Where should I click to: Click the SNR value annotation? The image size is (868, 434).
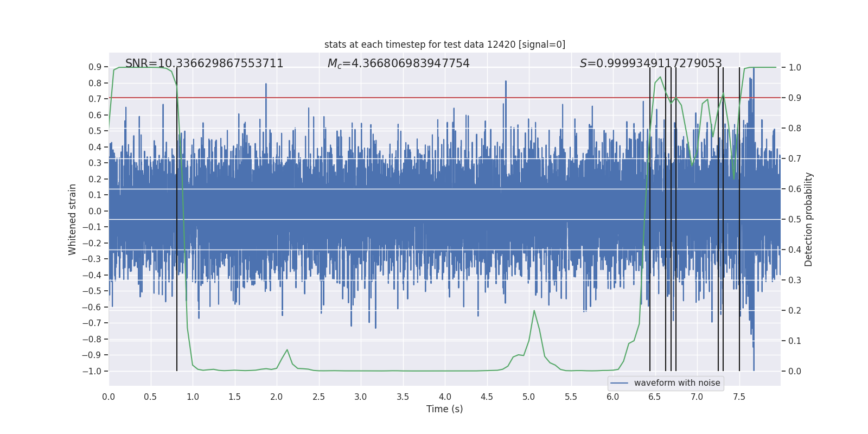click(x=204, y=63)
